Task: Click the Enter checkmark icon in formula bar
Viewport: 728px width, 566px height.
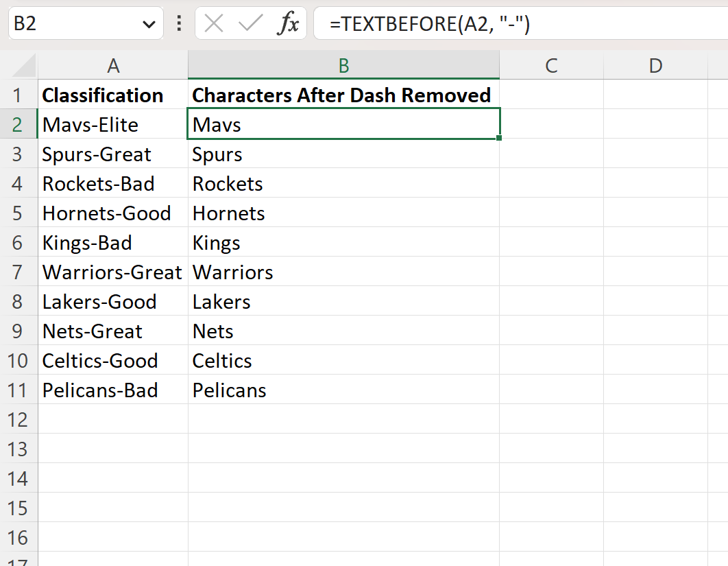Action: (250, 23)
